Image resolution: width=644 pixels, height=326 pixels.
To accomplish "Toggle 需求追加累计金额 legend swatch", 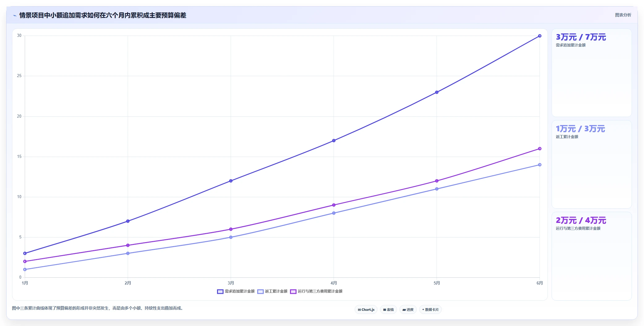I will pyautogui.click(x=220, y=291).
